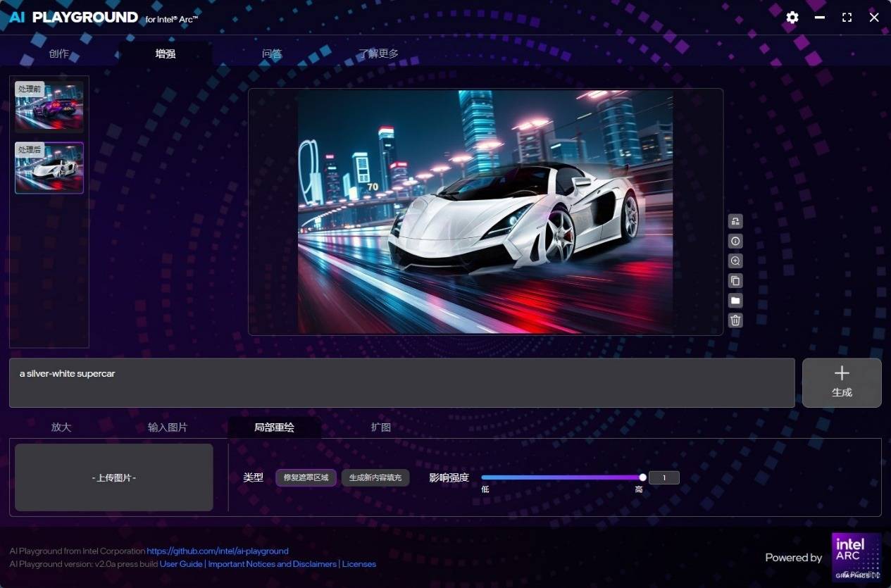
Task: Open settings via the gear icon
Action: [792, 18]
